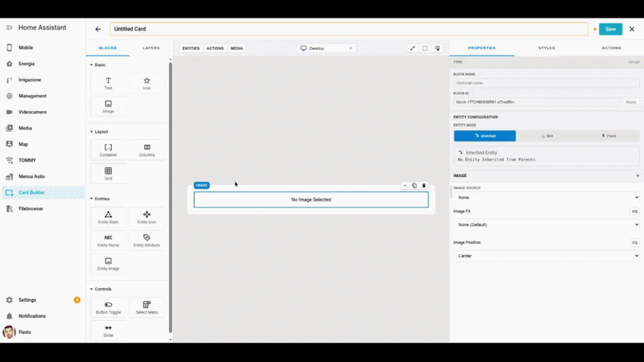Open Mensa Asilo in the sidebar

[43, 176]
